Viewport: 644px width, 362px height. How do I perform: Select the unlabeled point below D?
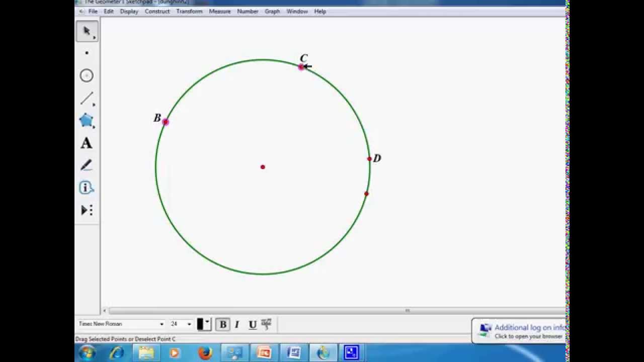pos(366,194)
